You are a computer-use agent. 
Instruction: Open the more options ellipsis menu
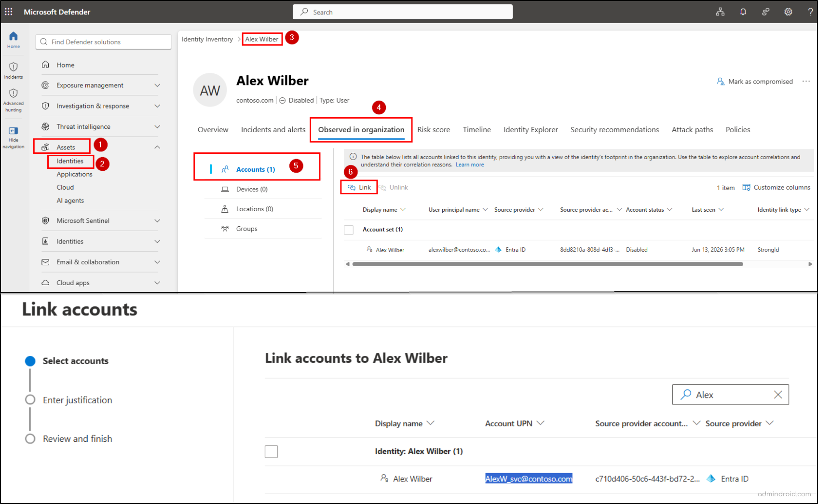click(x=806, y=82)
